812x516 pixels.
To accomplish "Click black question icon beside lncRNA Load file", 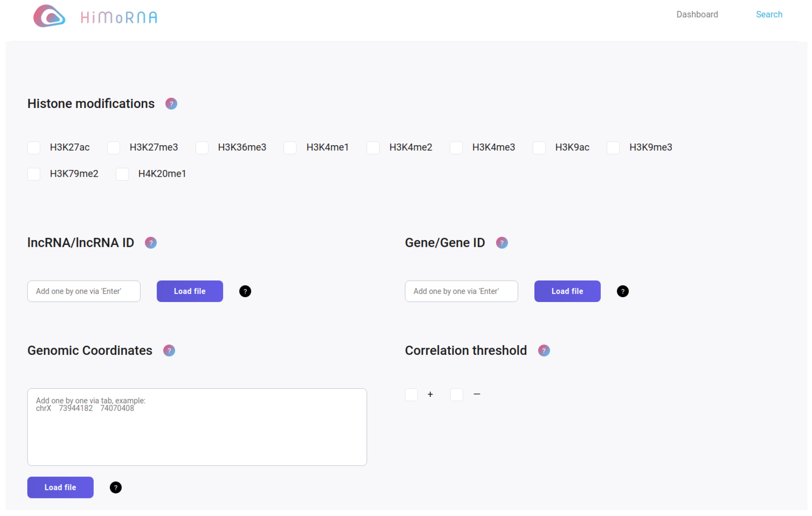I will [245, 291].
